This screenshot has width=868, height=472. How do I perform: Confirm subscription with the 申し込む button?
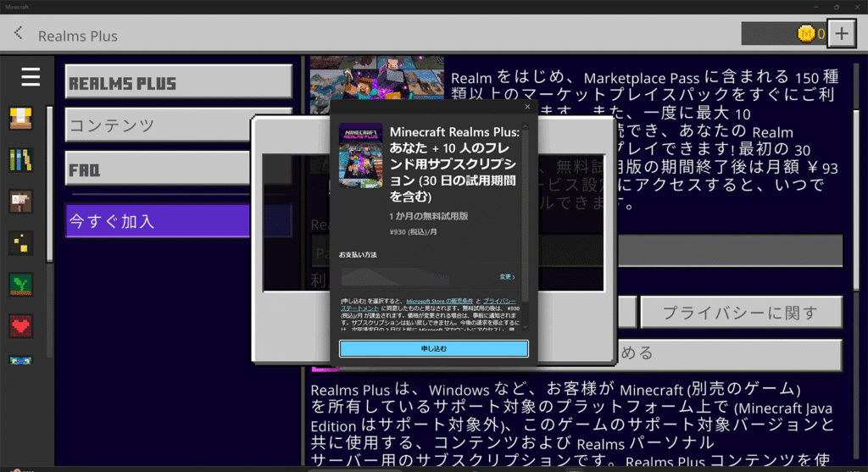433,348
